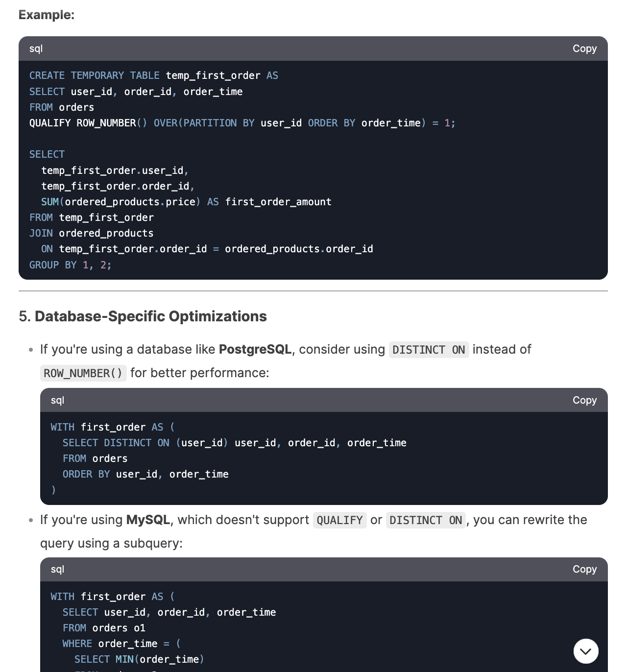Copy the temp_first_order SQL code block
Viewport: 627px width, 672px height.
(x=584, y=48)
